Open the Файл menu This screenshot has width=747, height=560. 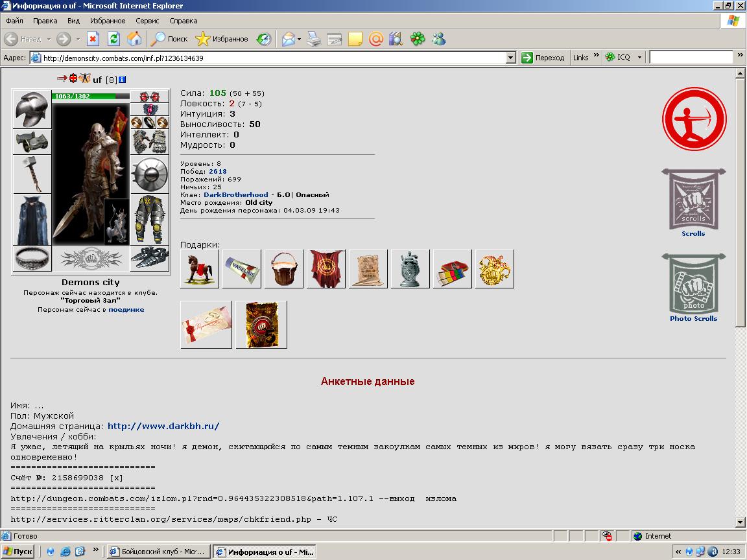[14, 21]
